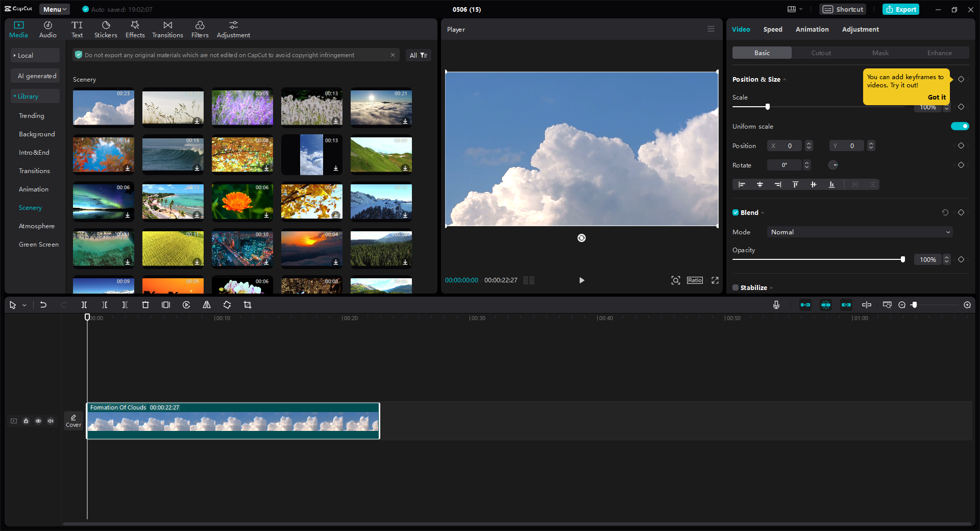Click the Export button
Viewport: 980px width, 531px height.
[900, 9]
